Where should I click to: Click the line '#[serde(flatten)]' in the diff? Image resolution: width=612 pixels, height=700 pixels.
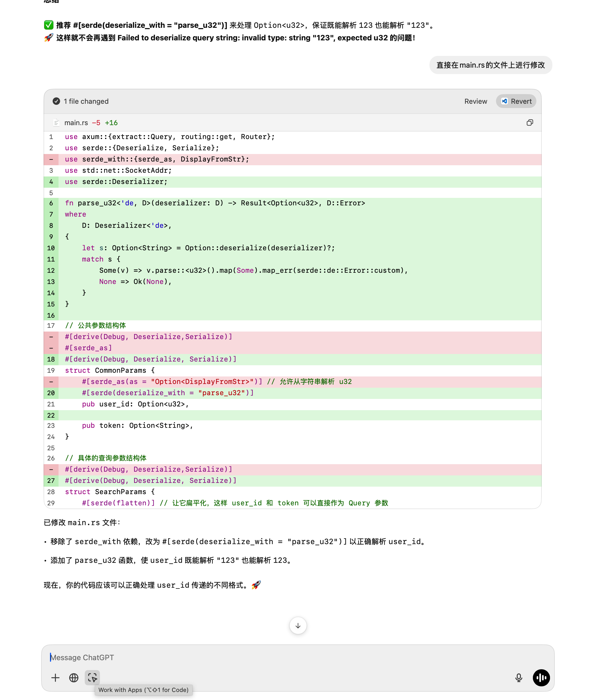(292, 503)
